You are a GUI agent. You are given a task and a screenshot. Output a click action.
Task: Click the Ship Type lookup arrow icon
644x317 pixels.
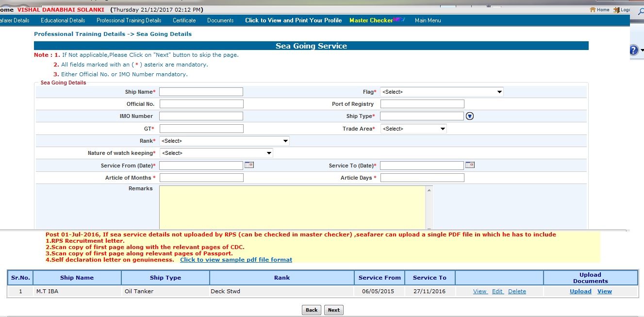pyautogui.click(x=469, y=116)
